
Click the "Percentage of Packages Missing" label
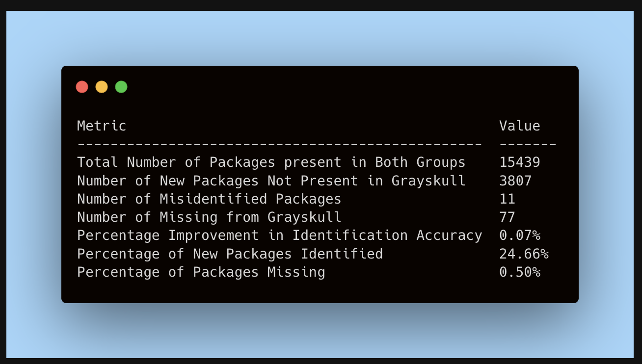point(201,272)
